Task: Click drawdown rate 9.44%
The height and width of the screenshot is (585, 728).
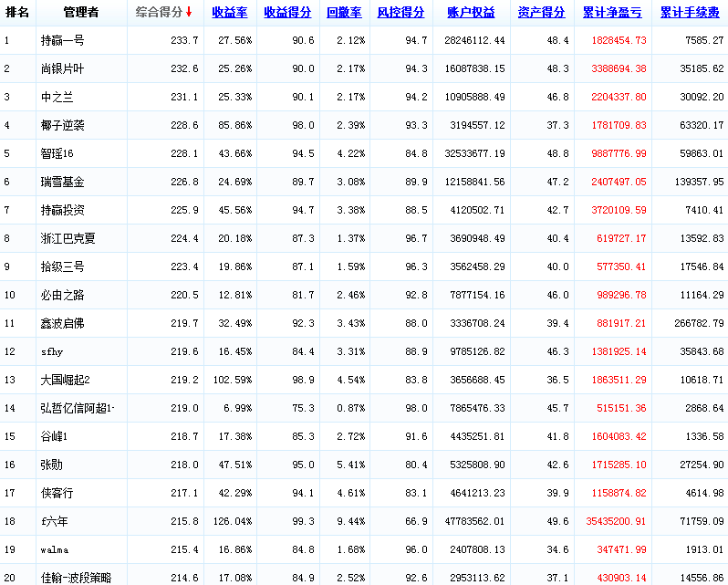Action: [x=351, y=522]
